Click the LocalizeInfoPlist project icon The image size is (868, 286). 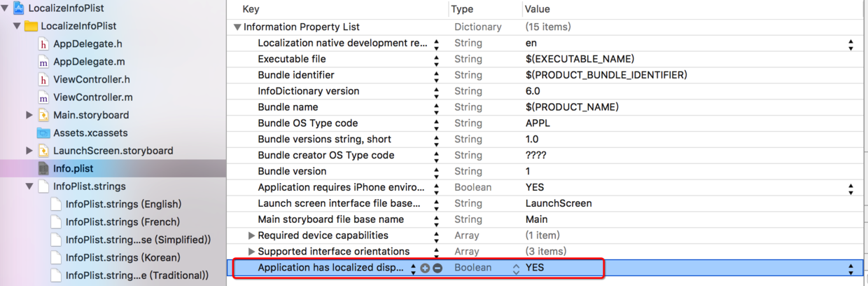coord(19,8)
